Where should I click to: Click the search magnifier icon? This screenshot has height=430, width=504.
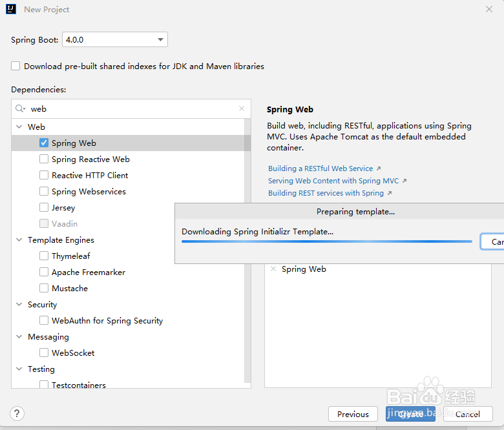20,109
